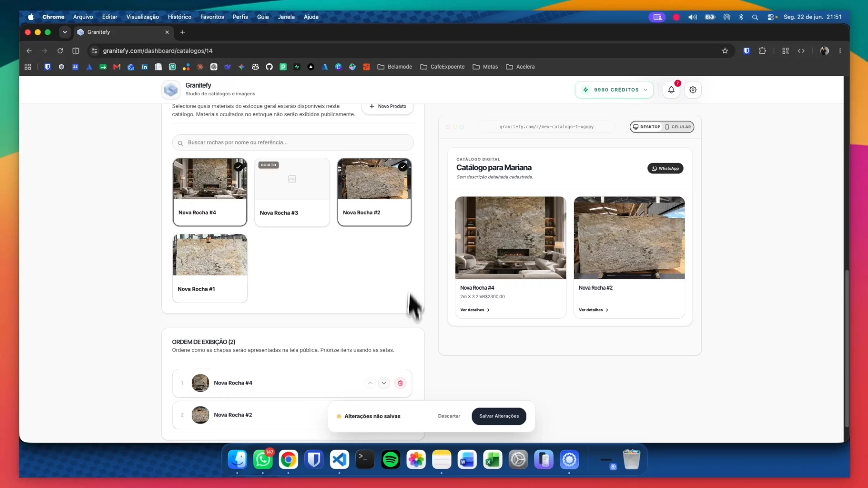
Task: Deselect Nova Rocha #2 material card
Action: [374, 192]
